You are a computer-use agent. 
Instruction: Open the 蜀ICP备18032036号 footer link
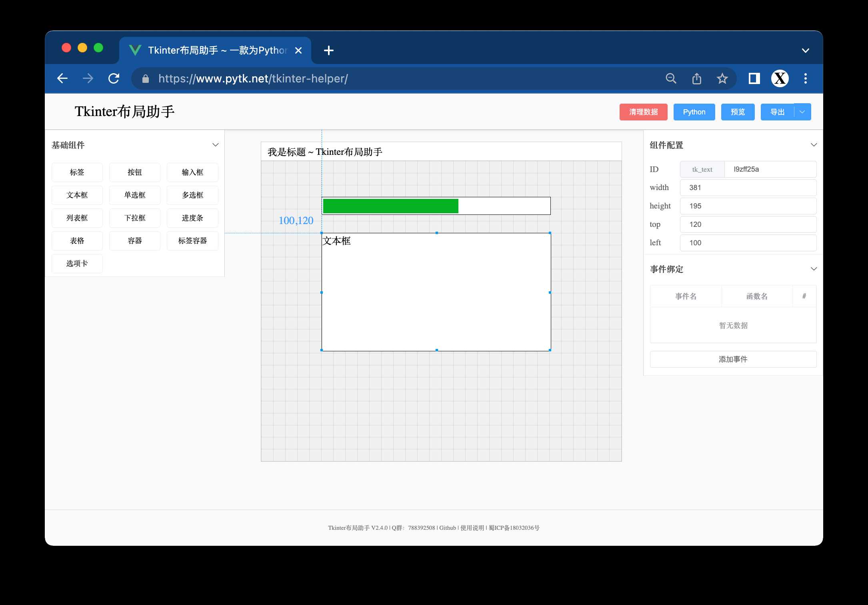point(514,528)
